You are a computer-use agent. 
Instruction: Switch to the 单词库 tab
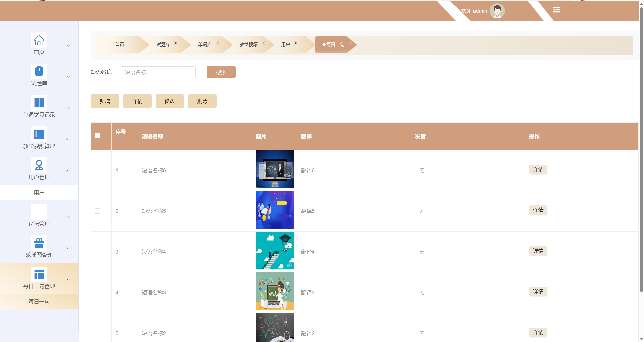pyautogui.click(x=205, y=45)
